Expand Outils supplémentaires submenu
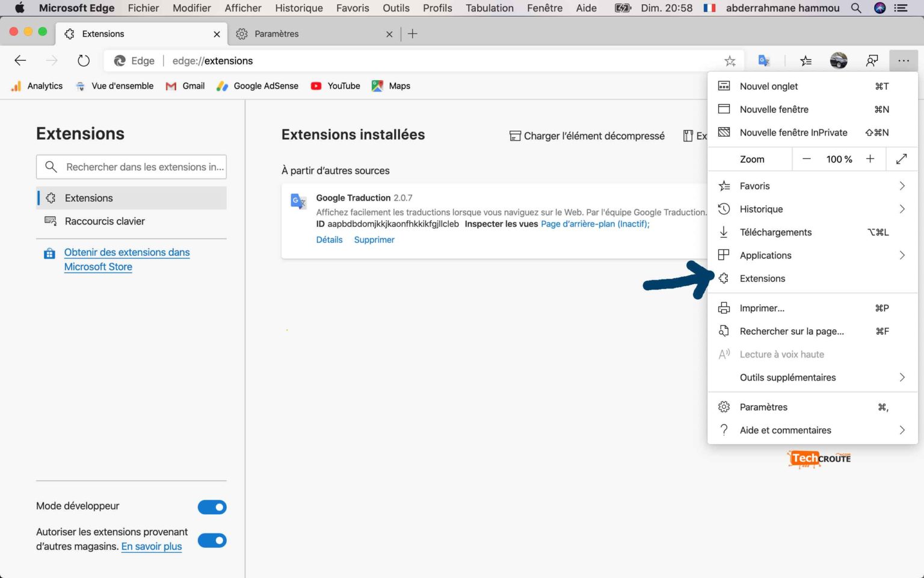Screen dimensions: 924x578 (x=902, y=378)
